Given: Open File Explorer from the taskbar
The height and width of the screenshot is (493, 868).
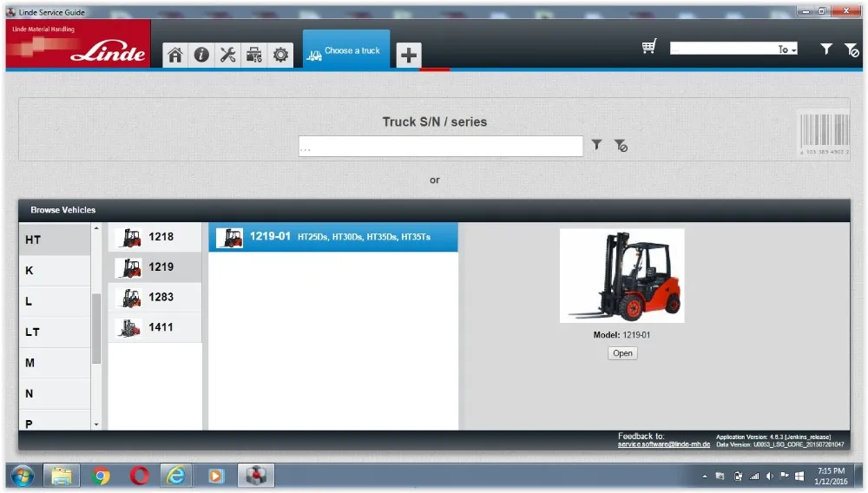Looking at the screenshot, I should (62, 476).
